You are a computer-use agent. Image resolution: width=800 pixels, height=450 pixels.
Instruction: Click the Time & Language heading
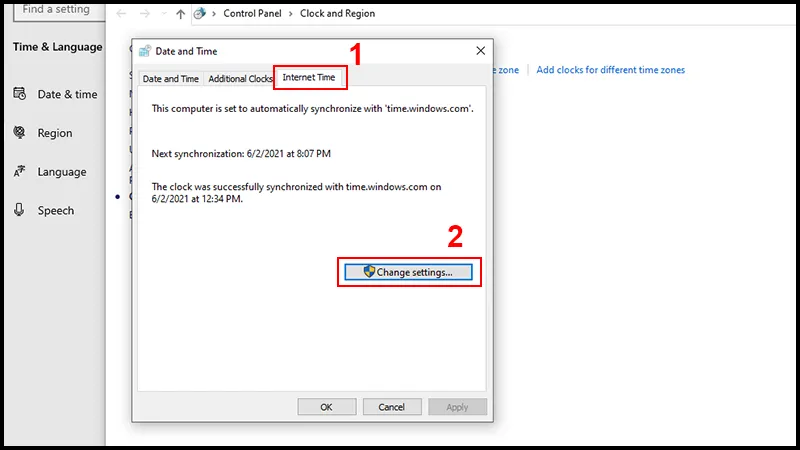[x=58, y=47]
